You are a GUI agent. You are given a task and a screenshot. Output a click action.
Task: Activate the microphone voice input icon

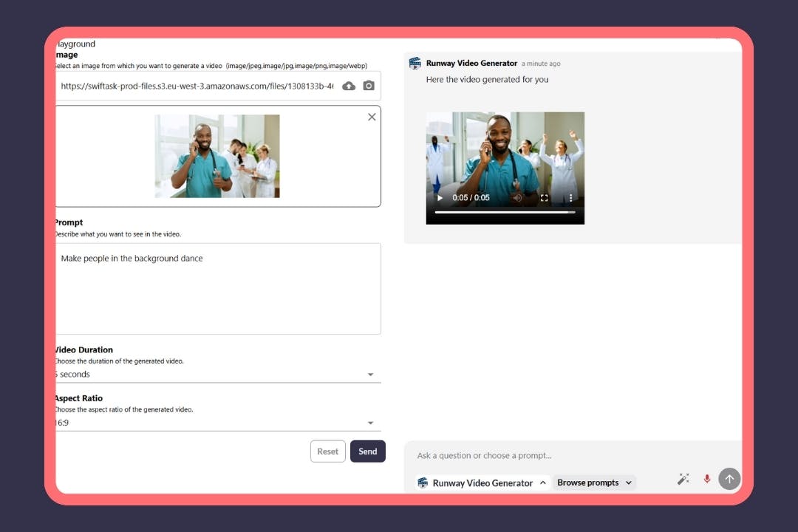[706, 479]
